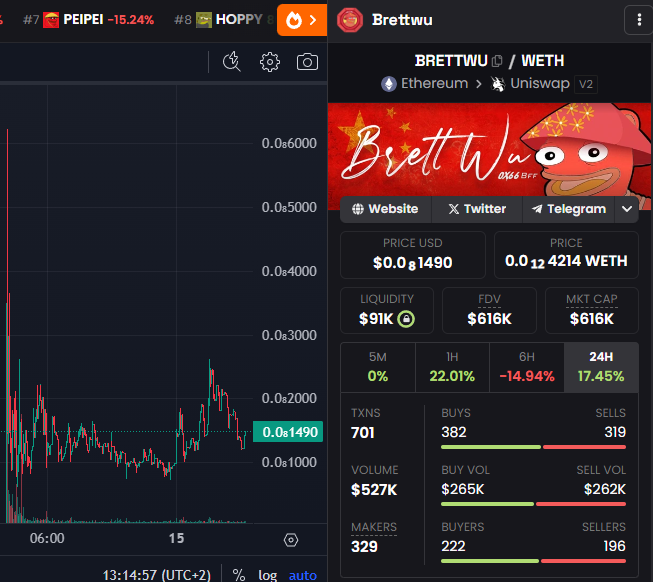Select the 5M timeframe tab
This screenshot has width=653, height=582.
[x=378, y=367]
